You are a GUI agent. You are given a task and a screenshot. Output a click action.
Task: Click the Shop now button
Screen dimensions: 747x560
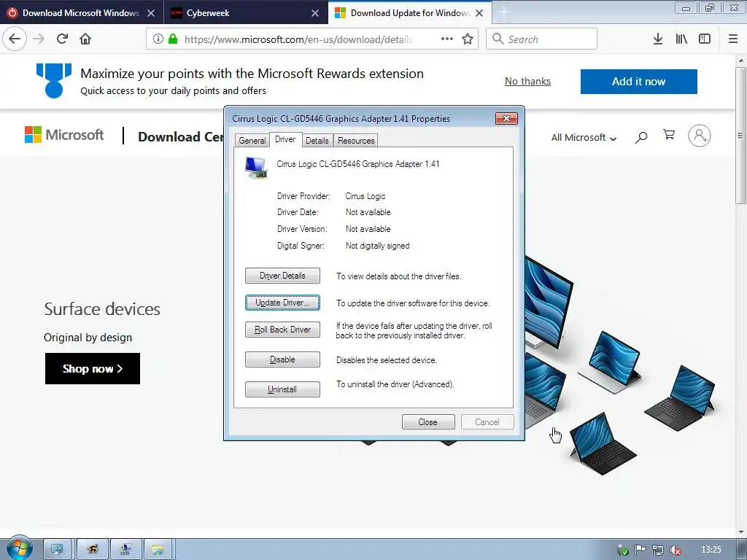(93, 368)
